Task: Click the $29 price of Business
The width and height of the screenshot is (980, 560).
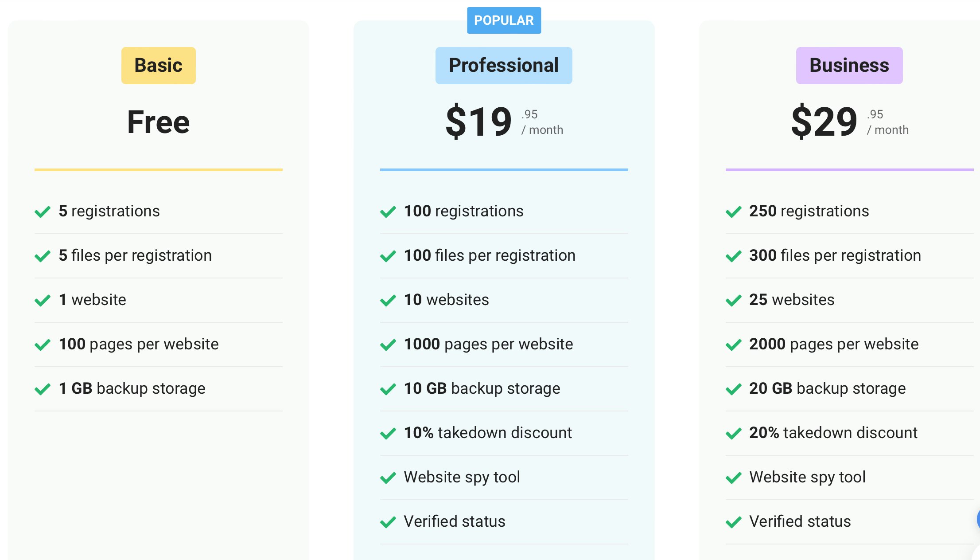Action: tap(824, 121)
